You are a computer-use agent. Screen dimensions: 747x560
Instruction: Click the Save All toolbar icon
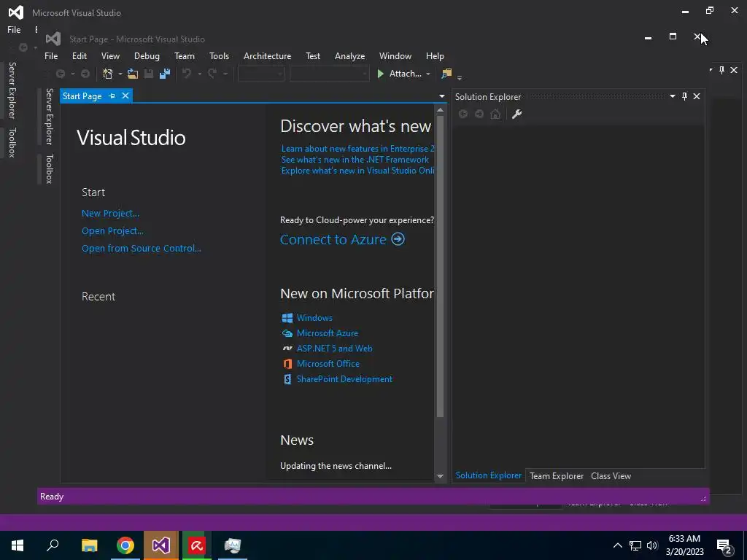[x=165, y=74]
